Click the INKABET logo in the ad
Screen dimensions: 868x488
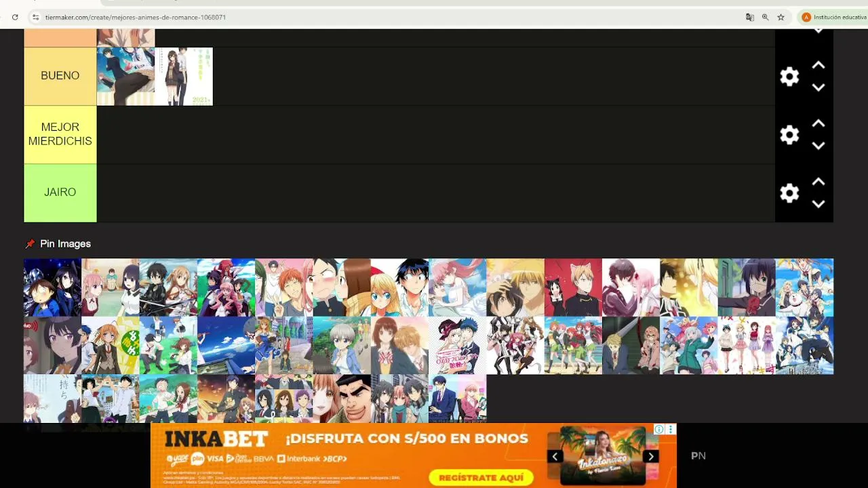pyautogui.click(x=216, y=439)
